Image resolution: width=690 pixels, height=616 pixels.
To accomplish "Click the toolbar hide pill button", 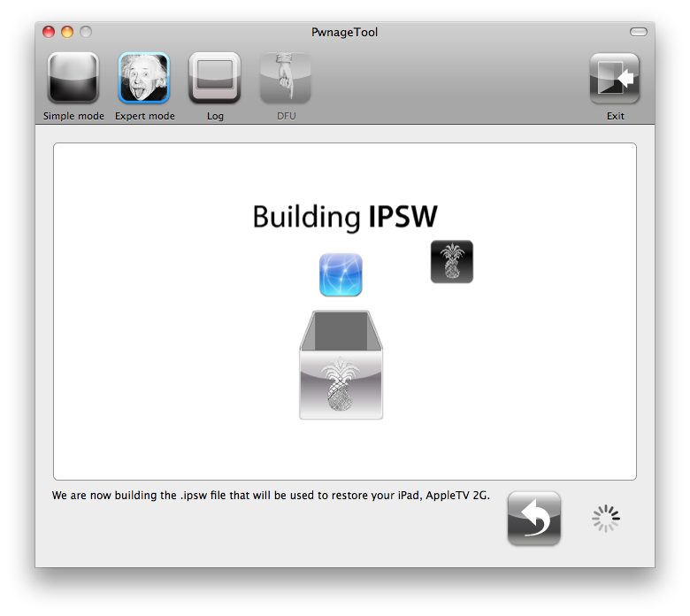I will coord(638,32).
